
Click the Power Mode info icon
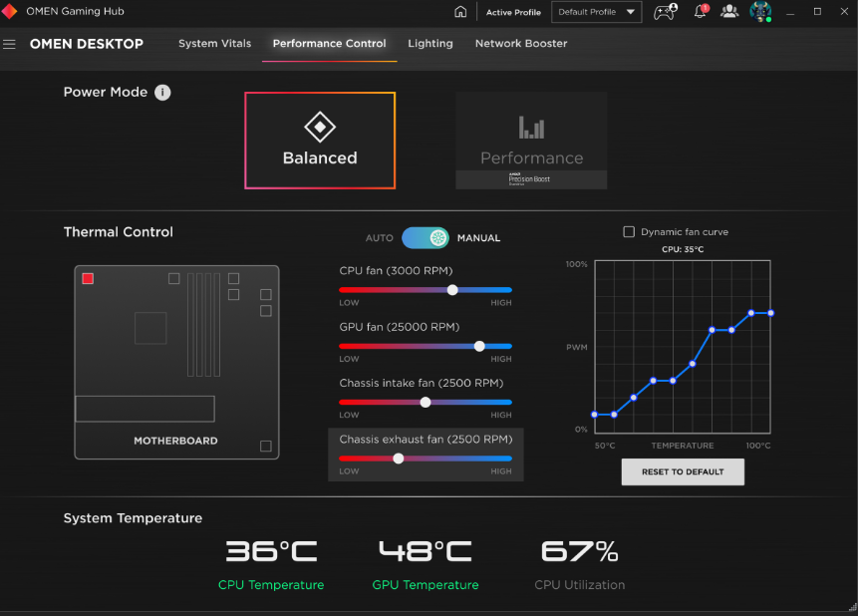(x=162, y=92)
